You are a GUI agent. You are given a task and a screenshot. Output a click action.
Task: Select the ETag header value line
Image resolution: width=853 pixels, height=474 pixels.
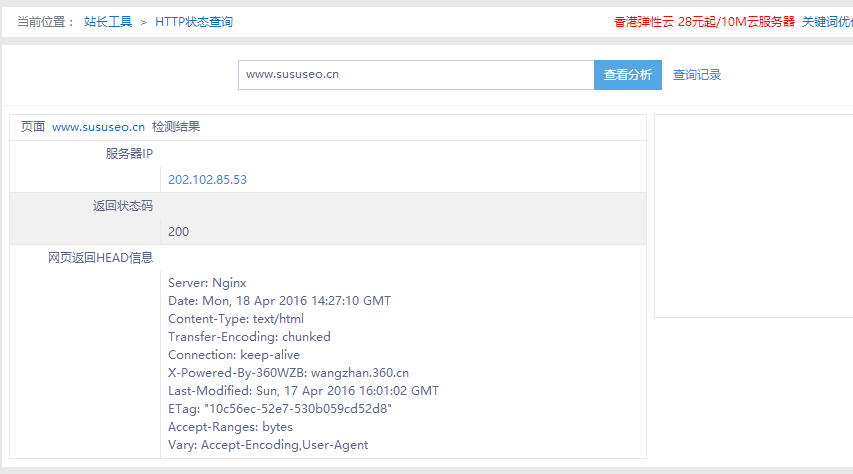point(280,409)
